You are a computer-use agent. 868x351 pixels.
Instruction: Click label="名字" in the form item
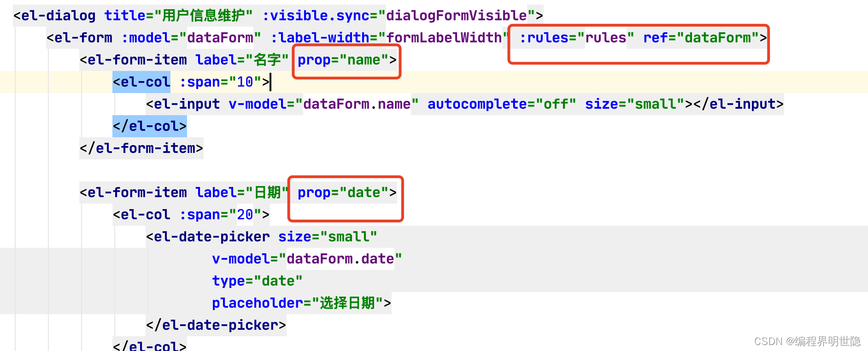click(x=242, y=60)
